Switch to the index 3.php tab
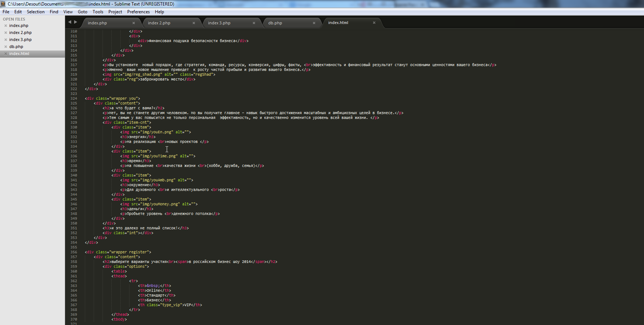The height and width of the screenshot is (325, 644). point(219,23)
